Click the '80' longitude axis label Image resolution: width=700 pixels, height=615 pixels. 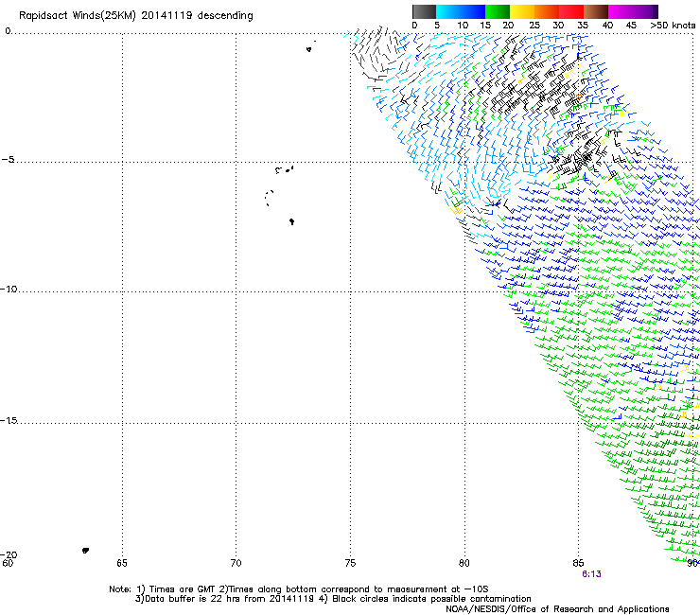pos(464,563)
